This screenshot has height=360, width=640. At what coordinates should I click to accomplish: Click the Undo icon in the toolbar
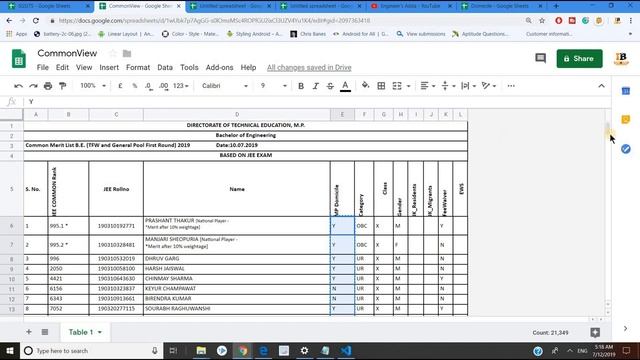[x=18, y=86]
